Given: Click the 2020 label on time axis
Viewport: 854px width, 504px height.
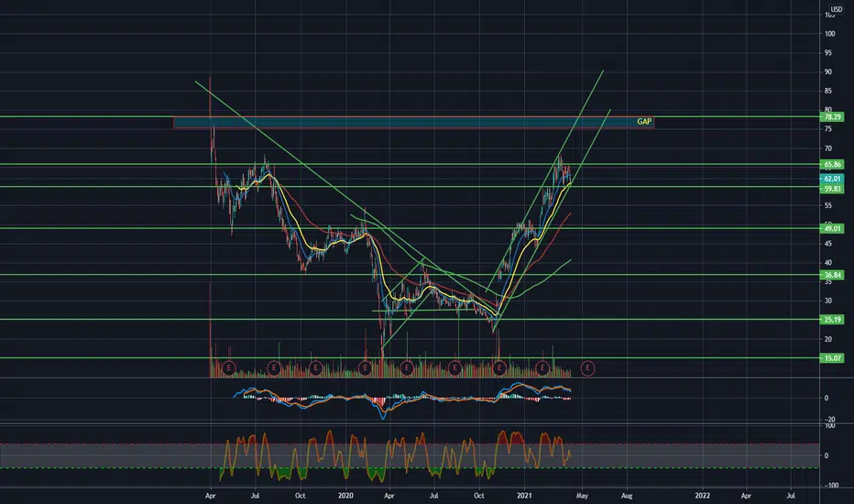Looking at the screenshot, I should pyautogui.click(x=345, y=496).
